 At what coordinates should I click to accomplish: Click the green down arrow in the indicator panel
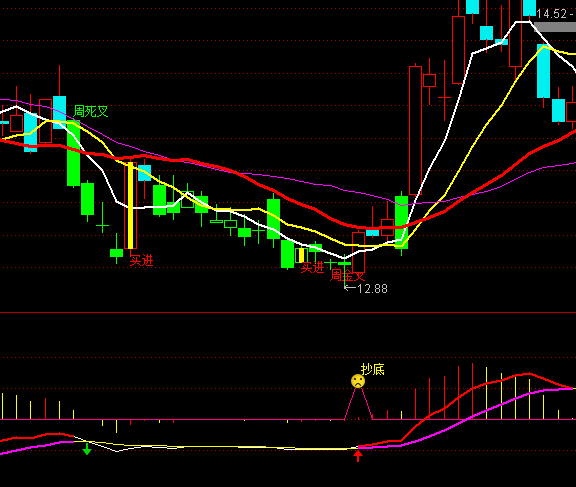(x=87, y=449)
